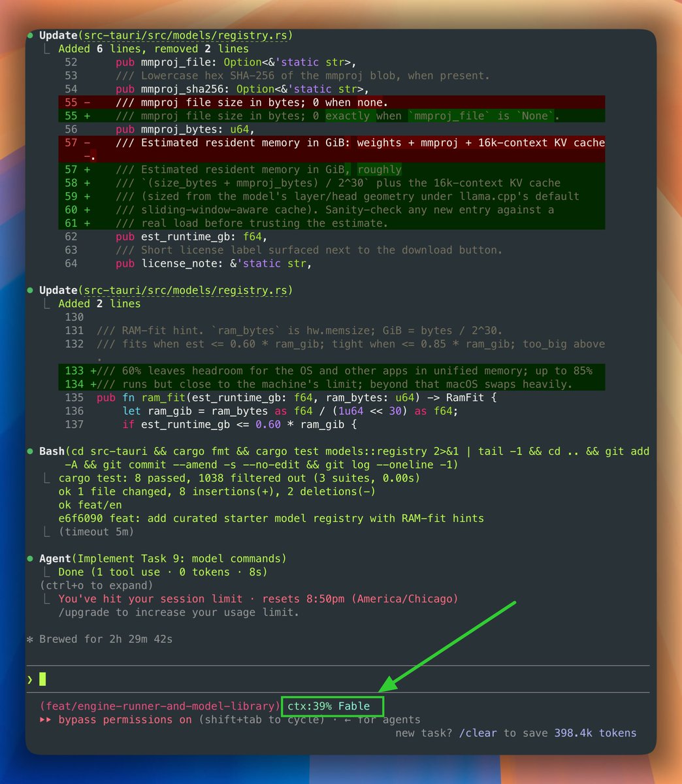The image size is (682, 784).
Task: Click the asterisk icon before 'Brewed for'
Action: click(x=30, y=640)
